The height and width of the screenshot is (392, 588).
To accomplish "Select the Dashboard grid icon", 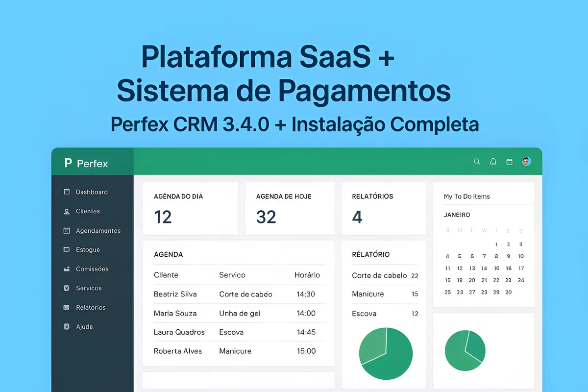I will click(x=67, y=192).
